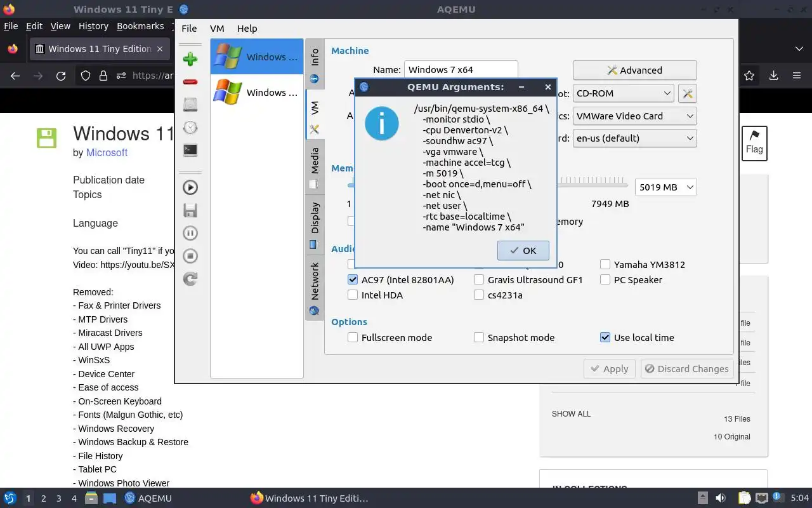
Task: Save VM state with floppy icon
Action: pyautogui.click(x=190, y=210)
